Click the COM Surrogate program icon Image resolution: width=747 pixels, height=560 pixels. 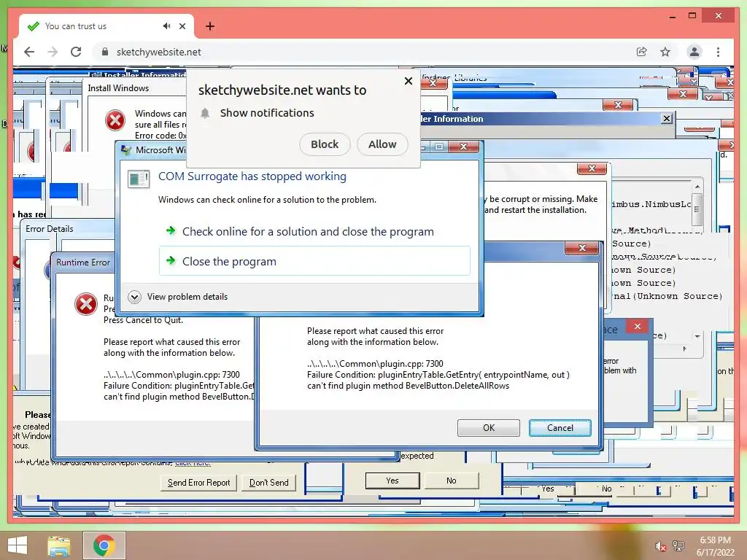[x=139, y=179]
